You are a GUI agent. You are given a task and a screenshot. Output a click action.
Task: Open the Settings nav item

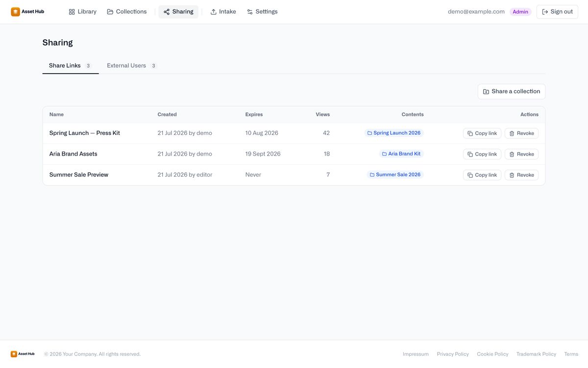pos(262,12)
